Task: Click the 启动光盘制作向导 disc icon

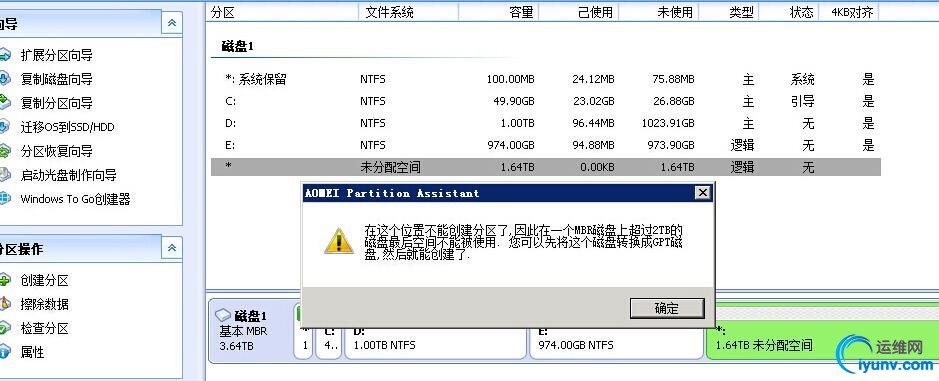Action: 5,175
